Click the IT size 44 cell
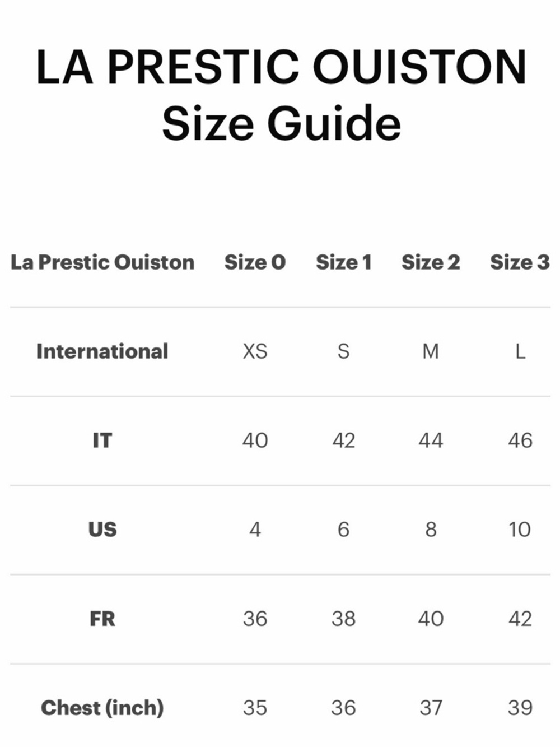This screenshot has height=747, width=560. pyautogui.click(x=431, y=440)
